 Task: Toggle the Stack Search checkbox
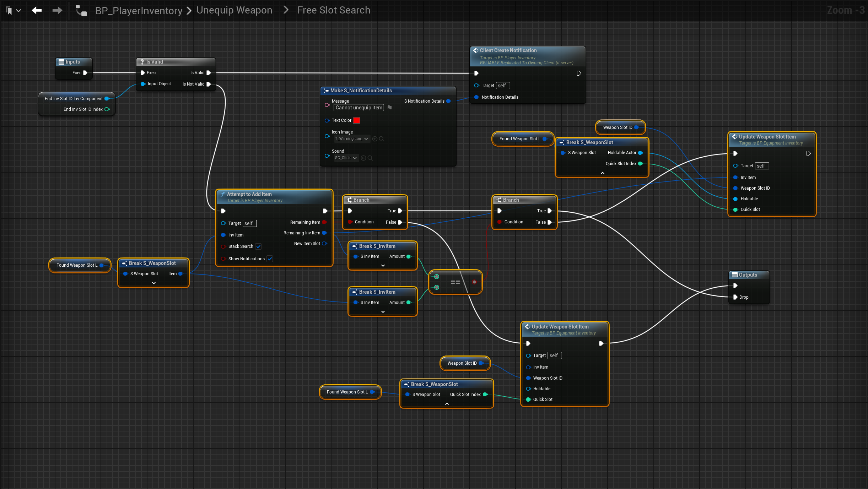pyautogui.click(x=258, y=246)
